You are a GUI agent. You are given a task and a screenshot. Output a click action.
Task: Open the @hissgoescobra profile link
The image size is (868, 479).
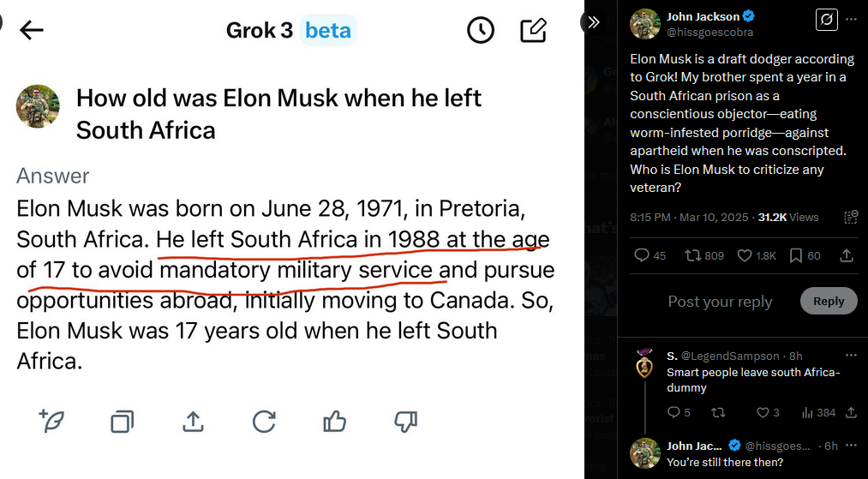pos(709,32)
